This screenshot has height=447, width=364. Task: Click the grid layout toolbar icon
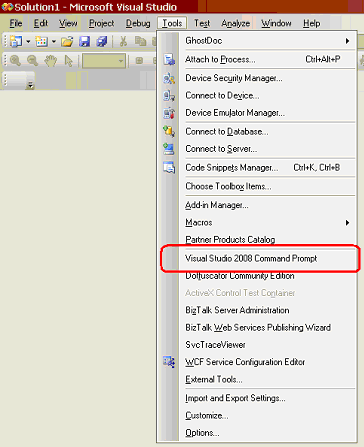coord(139,61)
